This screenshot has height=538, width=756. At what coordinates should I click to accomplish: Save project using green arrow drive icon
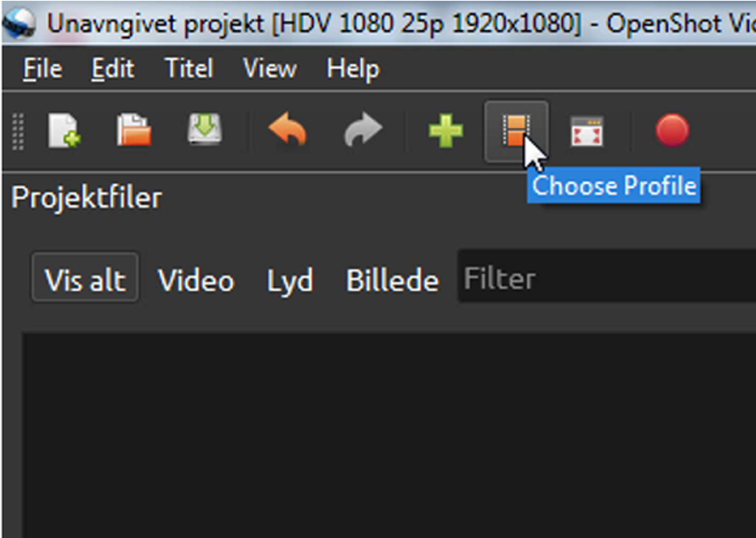[205, 129]
